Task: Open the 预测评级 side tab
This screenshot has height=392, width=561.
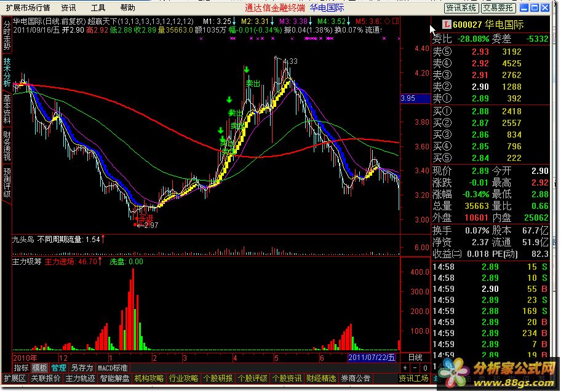Action: 7,183
